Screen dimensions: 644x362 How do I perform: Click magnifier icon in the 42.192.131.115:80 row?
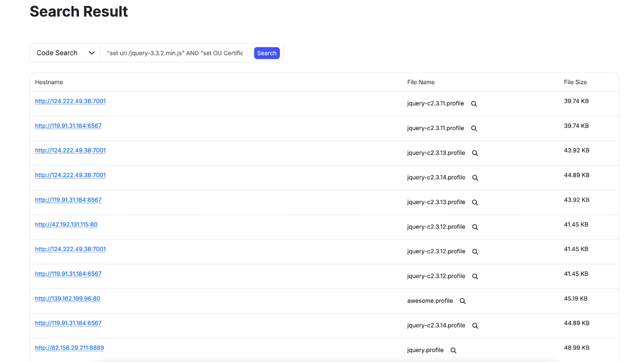tap(475, 227)
